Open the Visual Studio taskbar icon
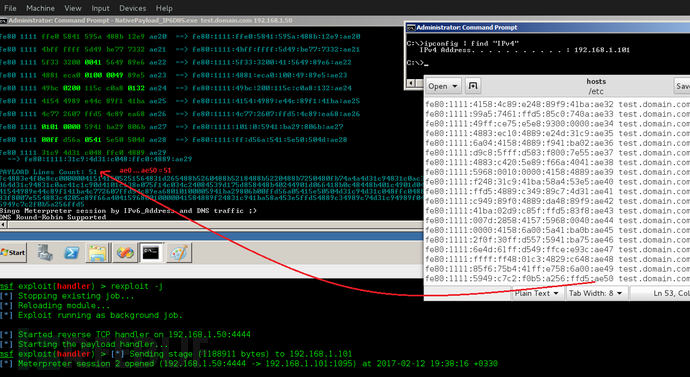The height and width of the screenshot is (377, 690). pyautogui.click(x=125, y=253)
